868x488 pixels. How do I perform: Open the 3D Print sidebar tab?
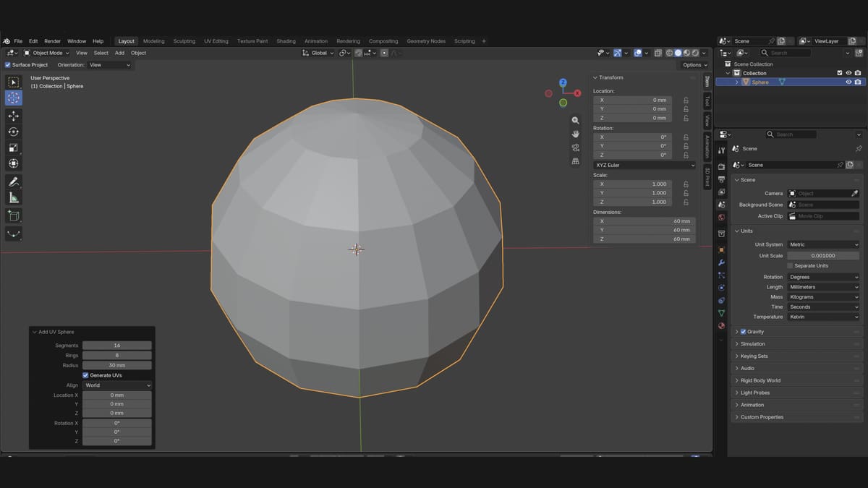point(707,177)
